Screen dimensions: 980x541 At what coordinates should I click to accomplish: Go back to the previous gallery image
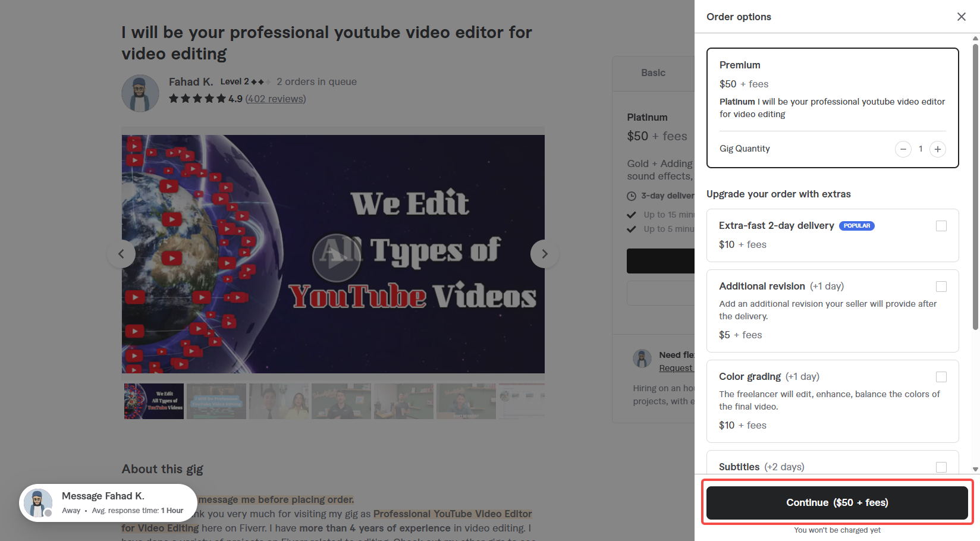click(121, 253)
